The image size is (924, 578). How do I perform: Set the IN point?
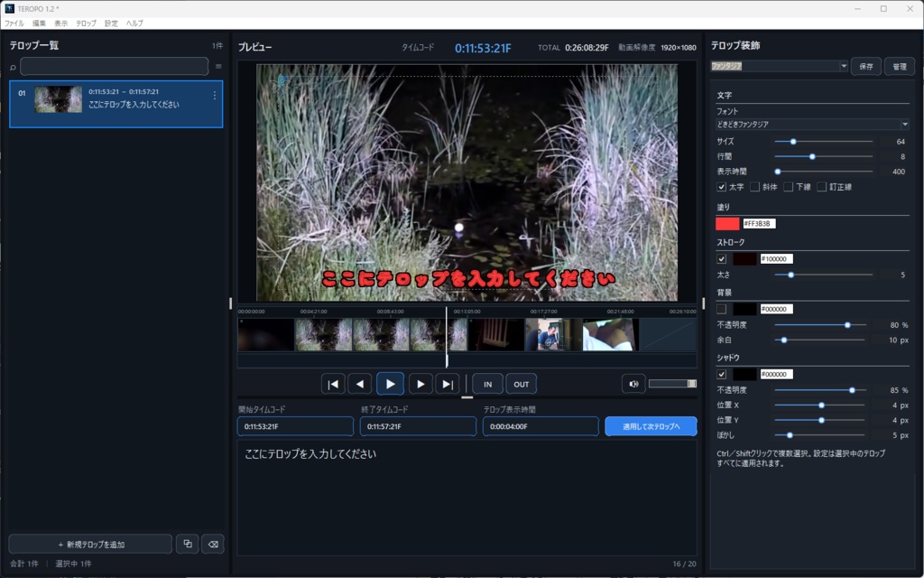[x=487, y=384]
